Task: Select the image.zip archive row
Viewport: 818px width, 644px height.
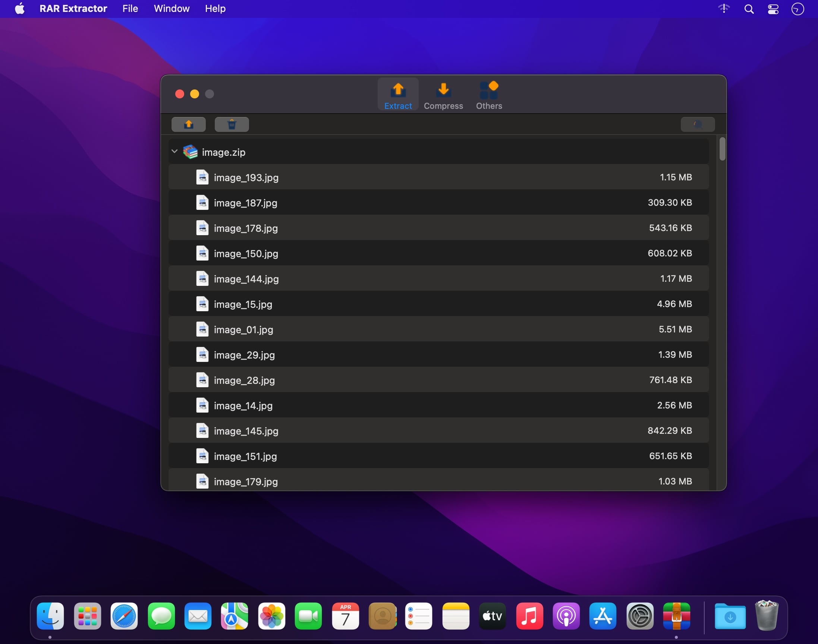Action: click(x=223, y=152)
